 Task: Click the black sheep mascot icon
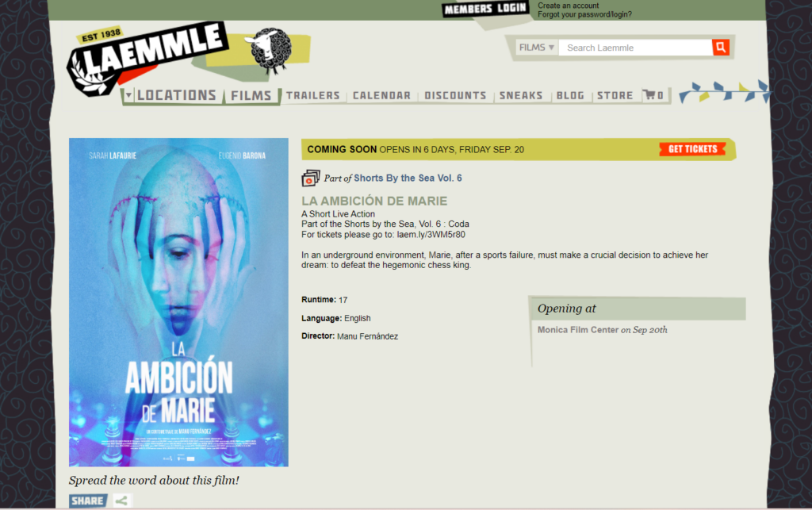270,50
